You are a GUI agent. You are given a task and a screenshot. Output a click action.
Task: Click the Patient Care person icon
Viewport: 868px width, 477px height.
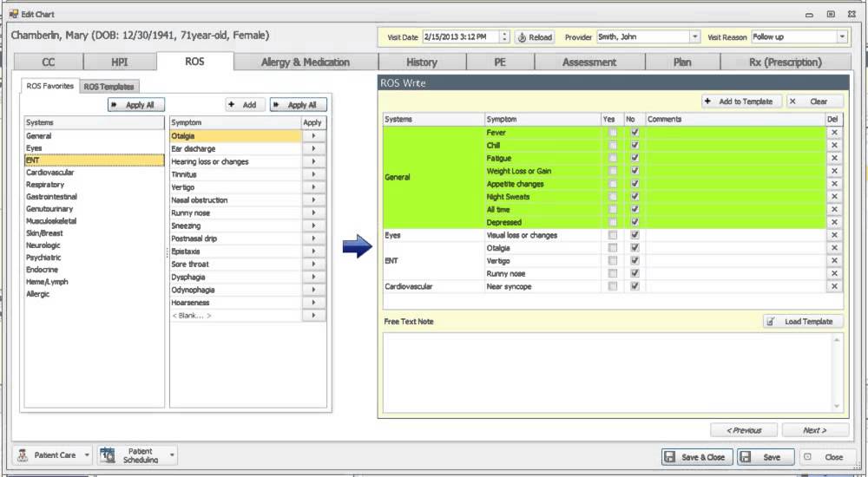[23, 455]
